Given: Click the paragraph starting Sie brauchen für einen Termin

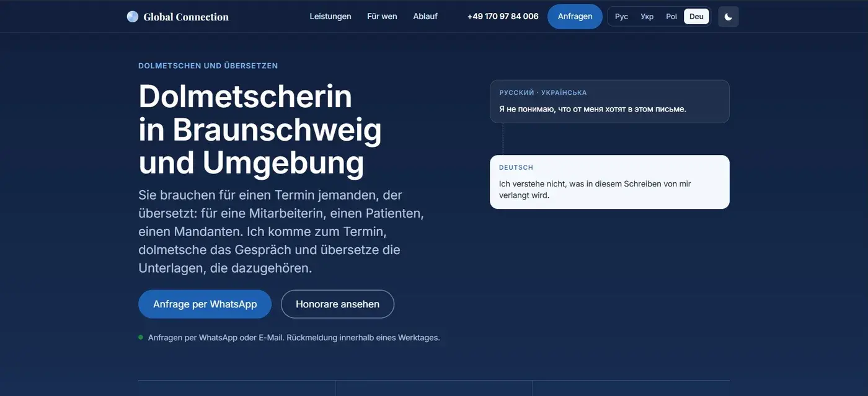Looking at the screenshot, I should point(281,231).
